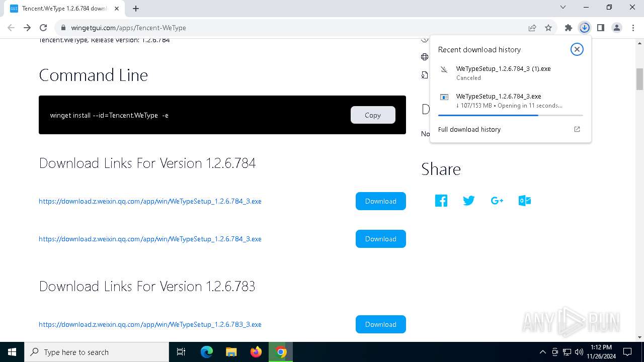Select winget install command text
Image resolution: width=644 pixels, height=362 pixels.
[109, 115]
